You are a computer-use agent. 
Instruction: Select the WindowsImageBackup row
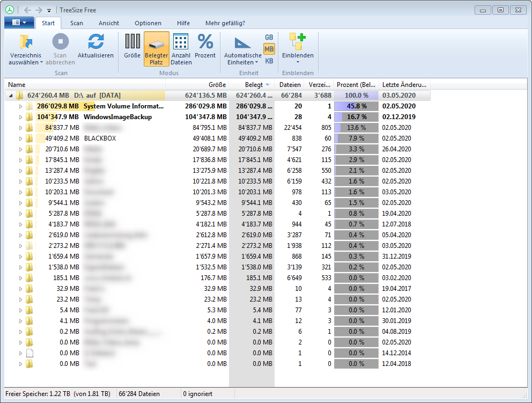tap(218, 117)
